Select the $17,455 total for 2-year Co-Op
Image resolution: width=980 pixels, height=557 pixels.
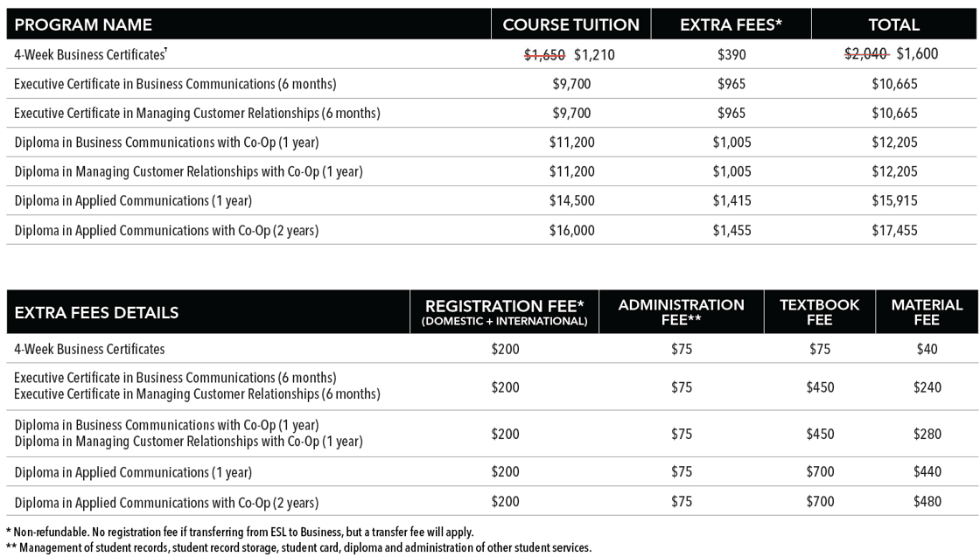point(894,231)
